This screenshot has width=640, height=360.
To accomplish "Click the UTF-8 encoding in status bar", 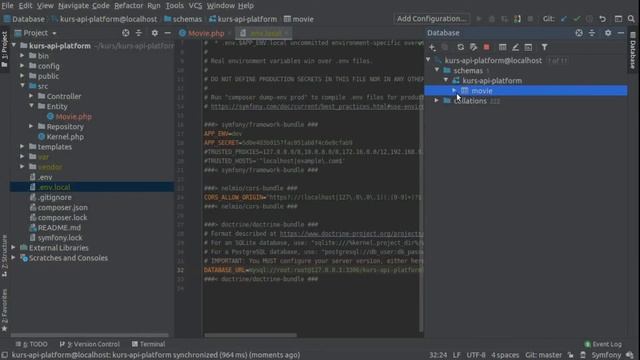I will coord(476,355).
